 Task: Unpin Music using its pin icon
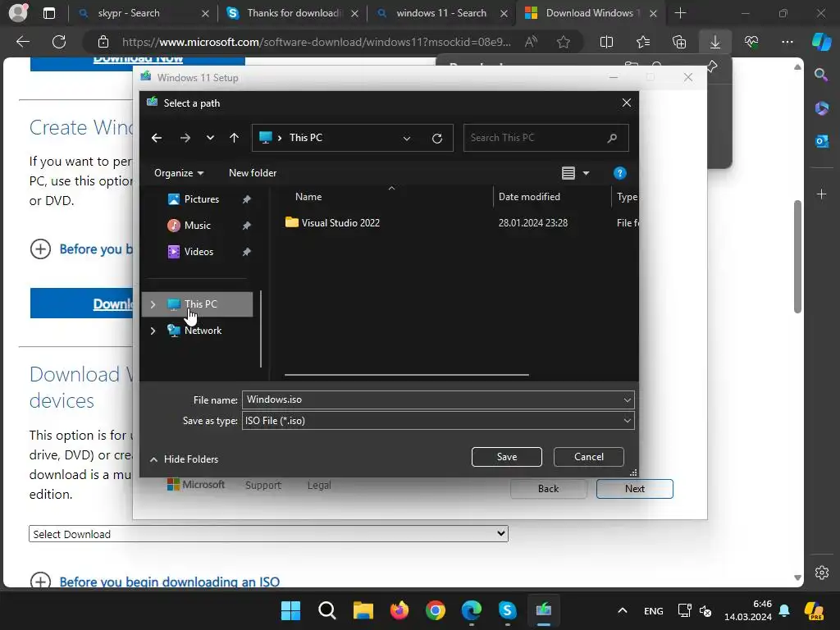tap(246, 226)
